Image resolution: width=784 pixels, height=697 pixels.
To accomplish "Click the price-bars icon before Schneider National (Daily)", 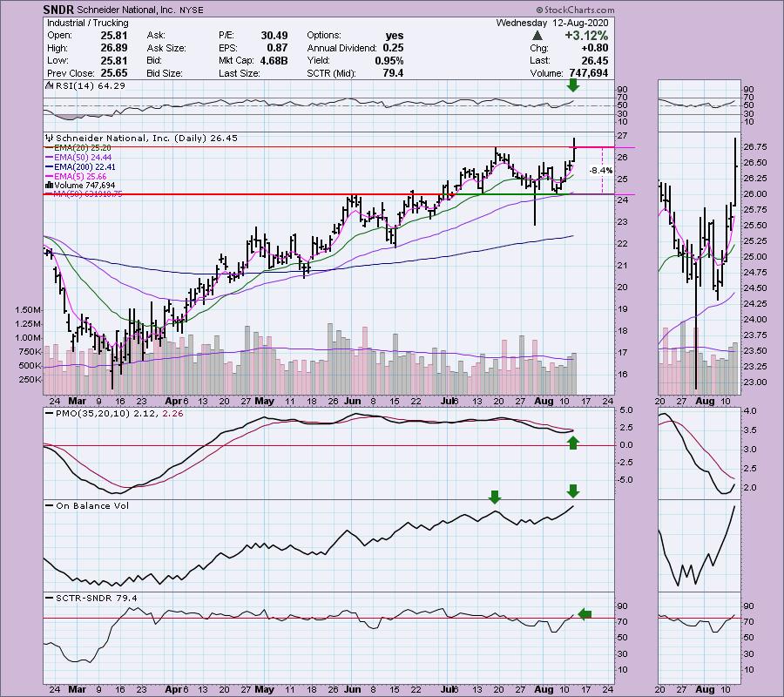I will pyautogui.click(x=50, y=138).
